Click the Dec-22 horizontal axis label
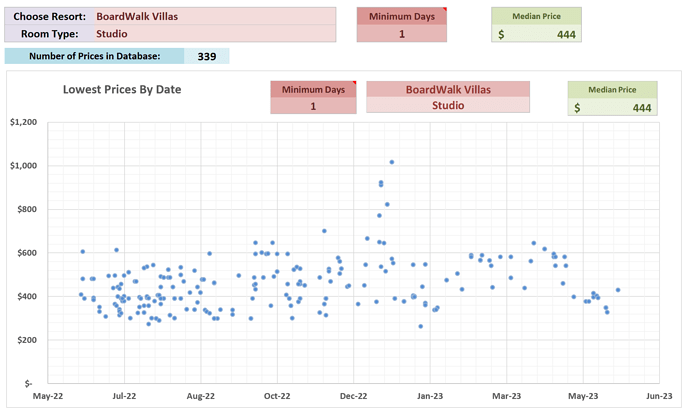 (354, 394)
